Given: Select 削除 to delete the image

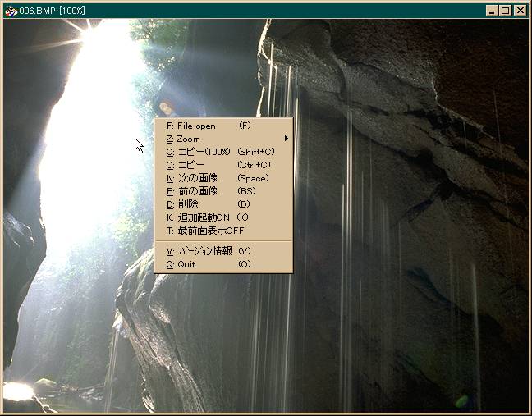Looking at the screenshot, I should tap(223, 204).
